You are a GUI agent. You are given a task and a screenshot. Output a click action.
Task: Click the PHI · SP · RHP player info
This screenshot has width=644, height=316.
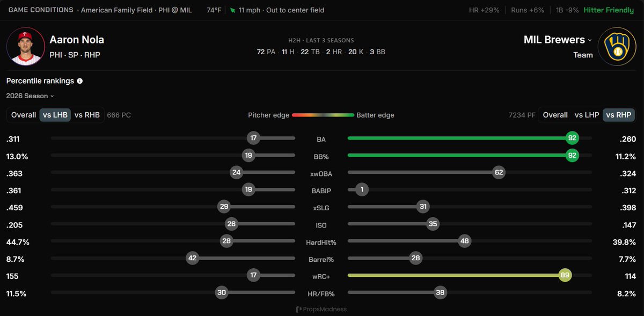75,55
